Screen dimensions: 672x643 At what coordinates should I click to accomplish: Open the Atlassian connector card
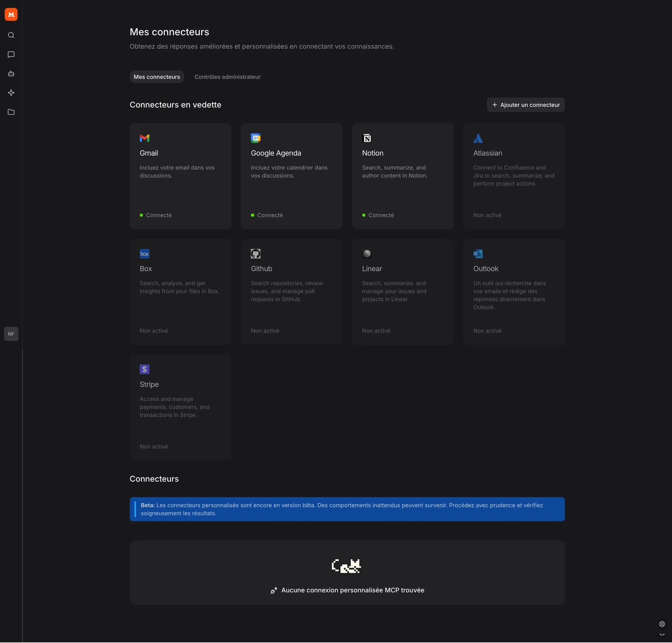(x=514, y=176)
